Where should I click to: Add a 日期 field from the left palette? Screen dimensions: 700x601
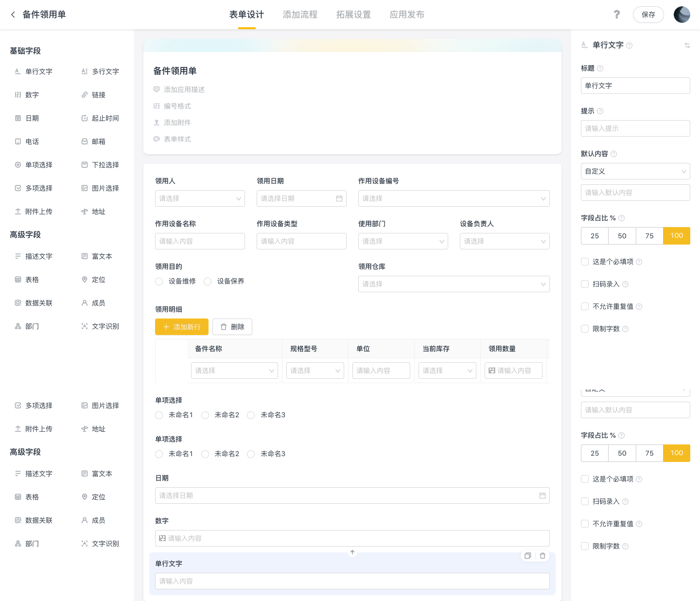pos(27,118)
